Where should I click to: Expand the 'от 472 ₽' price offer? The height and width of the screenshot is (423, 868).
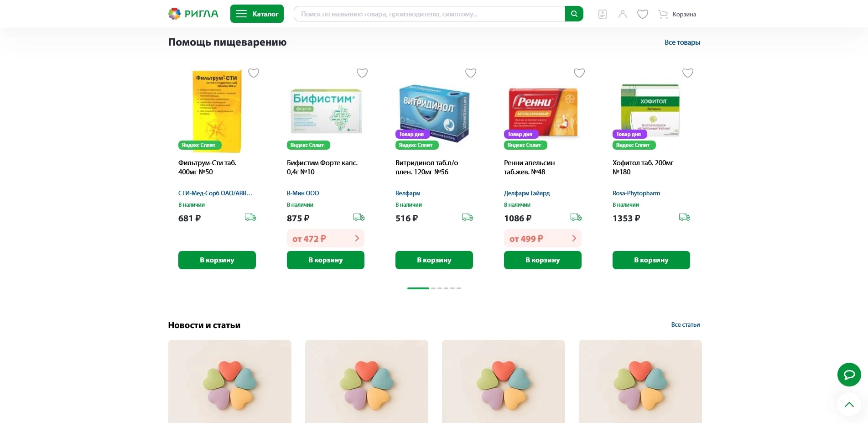tap(326, 238)
